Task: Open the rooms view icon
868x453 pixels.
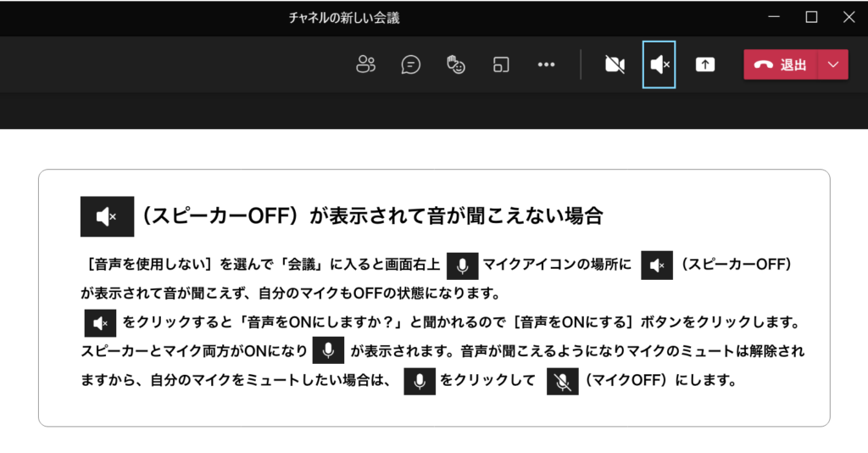Action: coord(501,64)
